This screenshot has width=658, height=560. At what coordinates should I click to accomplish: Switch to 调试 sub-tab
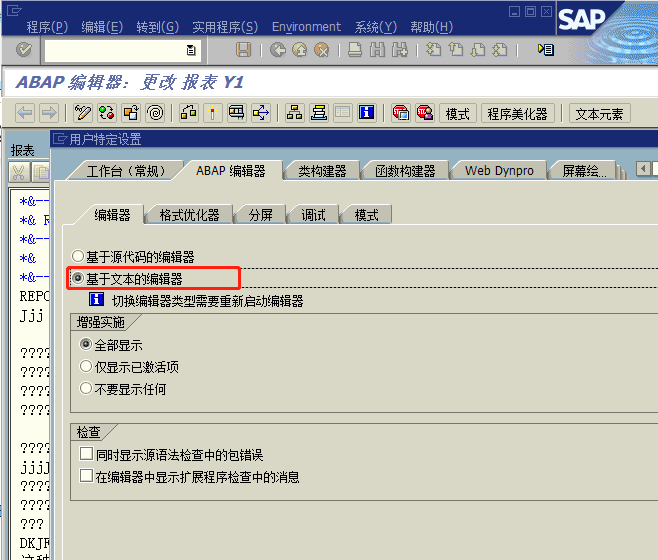(x=313, y=215)
